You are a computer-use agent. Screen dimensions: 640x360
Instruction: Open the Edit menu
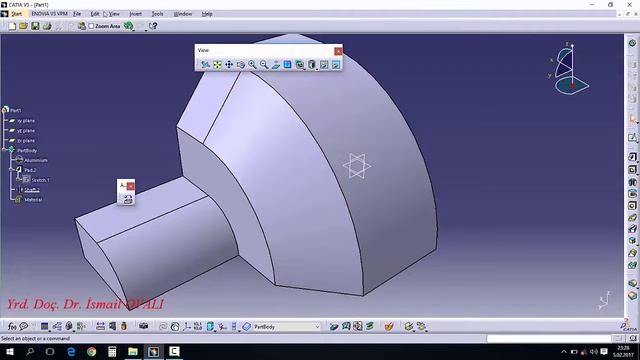tap(95, 14)
